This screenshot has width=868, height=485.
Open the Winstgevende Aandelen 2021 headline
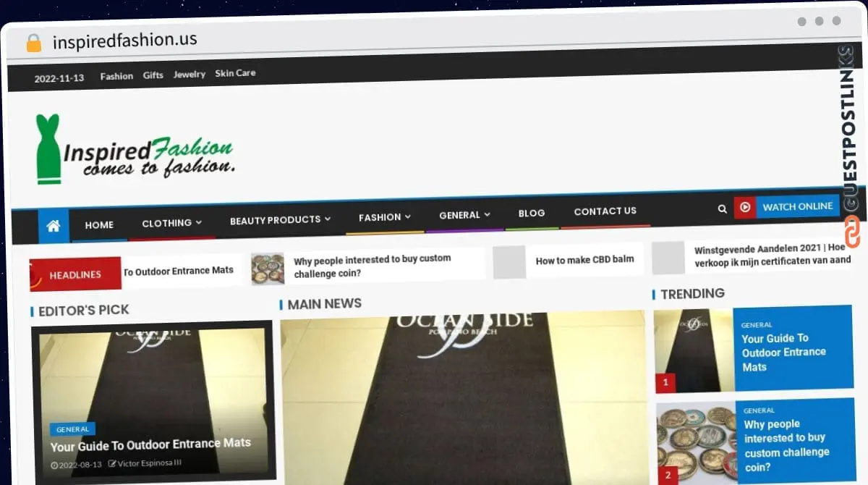pyautogui.click(x=773, y=256)
